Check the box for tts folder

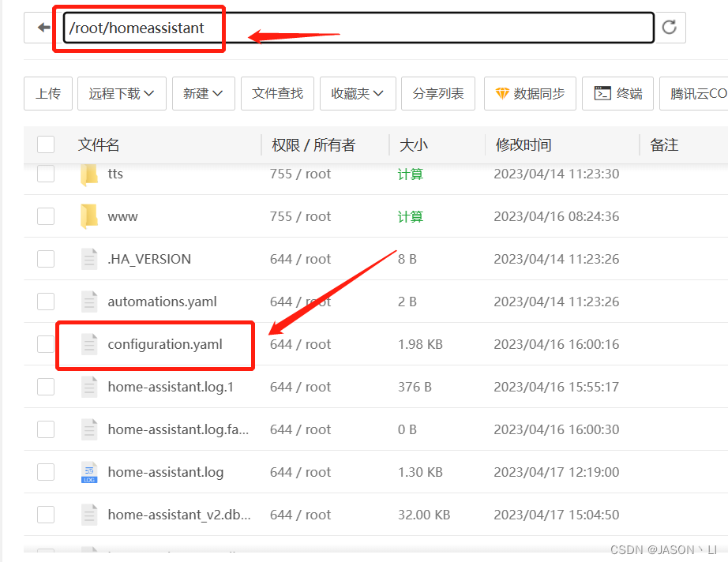pyautogui.click(x=46, y=174)
